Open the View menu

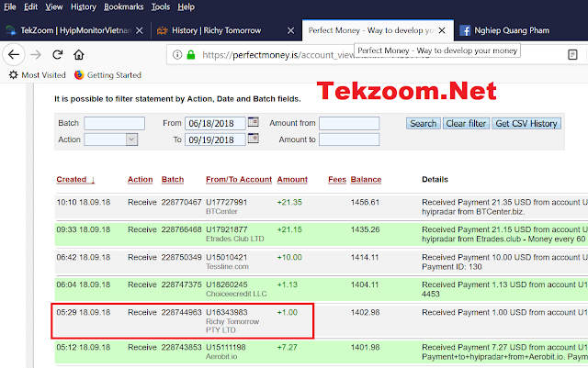click(54, 6)
